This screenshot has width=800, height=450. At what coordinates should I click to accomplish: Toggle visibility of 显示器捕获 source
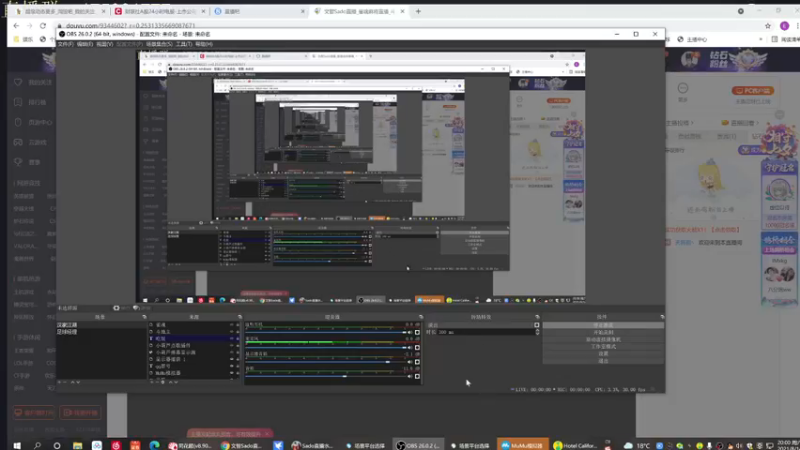click(x=232, y=359)
